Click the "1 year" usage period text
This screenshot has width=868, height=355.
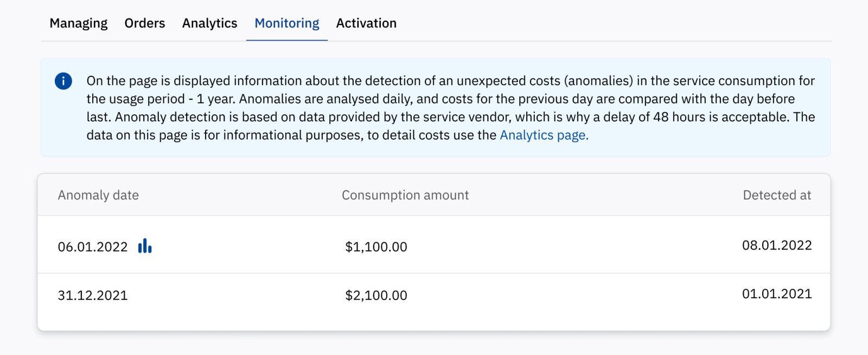tap(216, 99)
